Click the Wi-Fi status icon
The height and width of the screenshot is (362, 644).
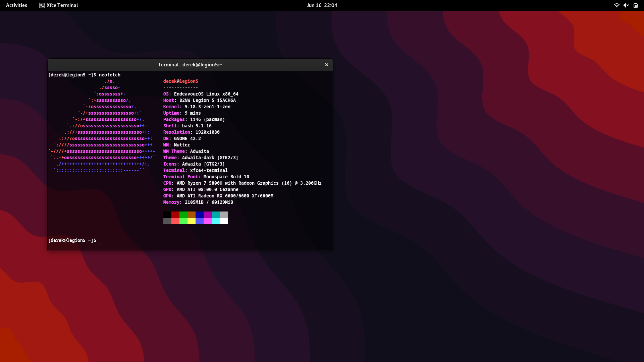[616, 5]
